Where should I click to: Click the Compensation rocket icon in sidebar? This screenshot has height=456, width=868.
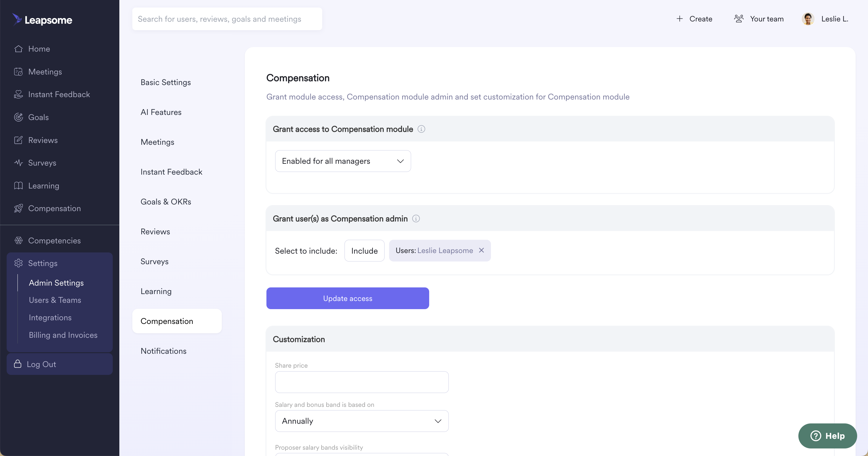18,208
